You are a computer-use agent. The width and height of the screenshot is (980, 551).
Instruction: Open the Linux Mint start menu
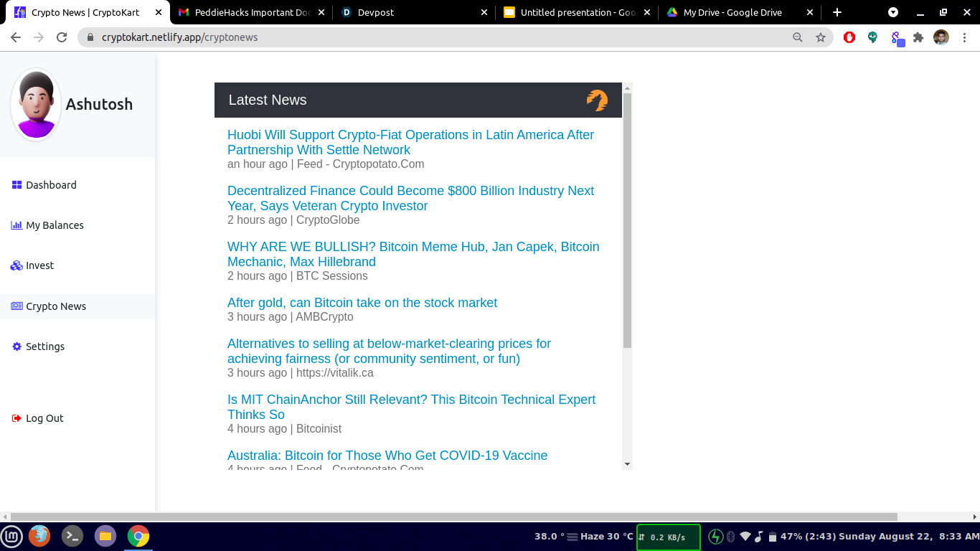coord(11,536)
